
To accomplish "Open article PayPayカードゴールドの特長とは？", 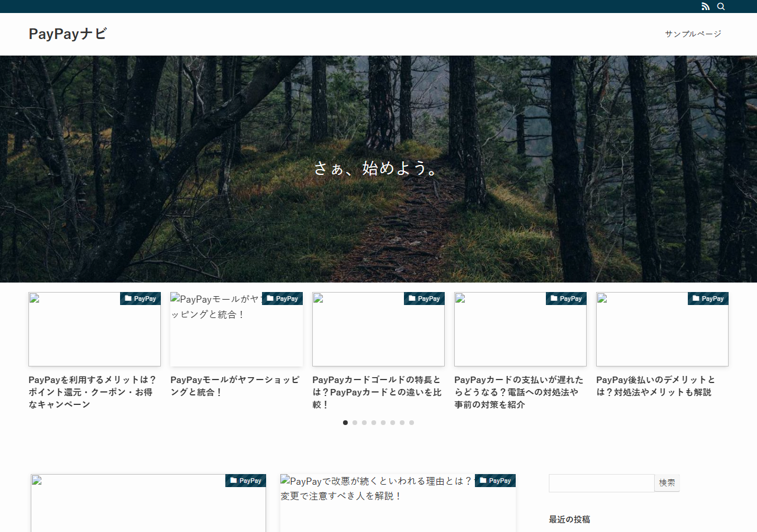I will [x=378, y=392].
